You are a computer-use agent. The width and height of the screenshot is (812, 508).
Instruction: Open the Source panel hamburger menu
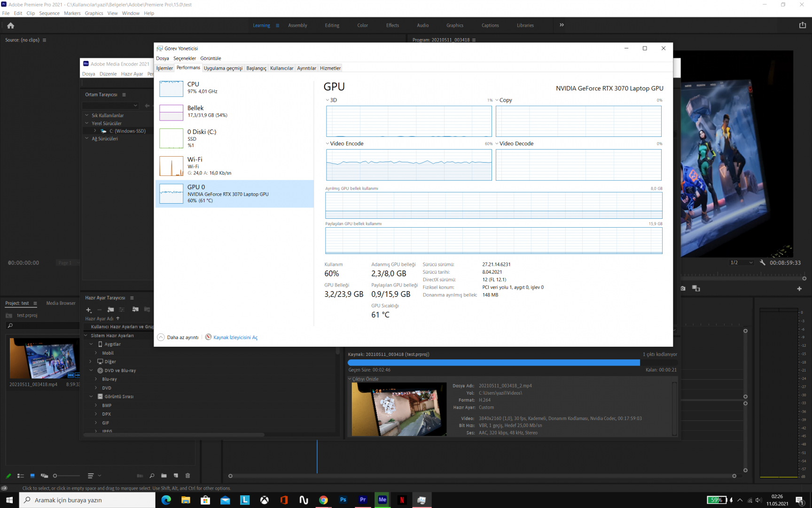(x=44, y=40)
